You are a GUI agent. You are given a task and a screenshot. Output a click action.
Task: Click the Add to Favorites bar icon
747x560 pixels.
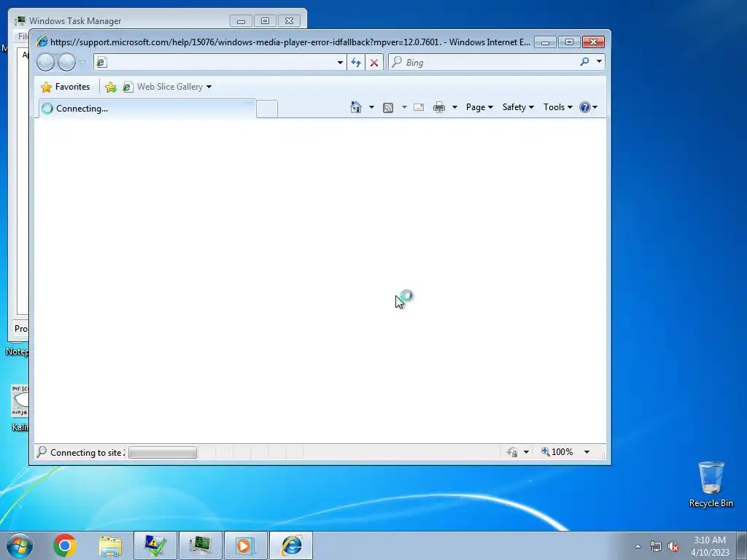[111, 87]
